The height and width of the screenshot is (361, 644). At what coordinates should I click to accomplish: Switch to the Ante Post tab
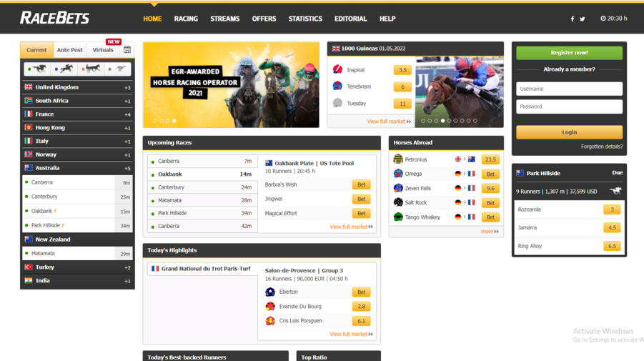[x=70, y=50]
